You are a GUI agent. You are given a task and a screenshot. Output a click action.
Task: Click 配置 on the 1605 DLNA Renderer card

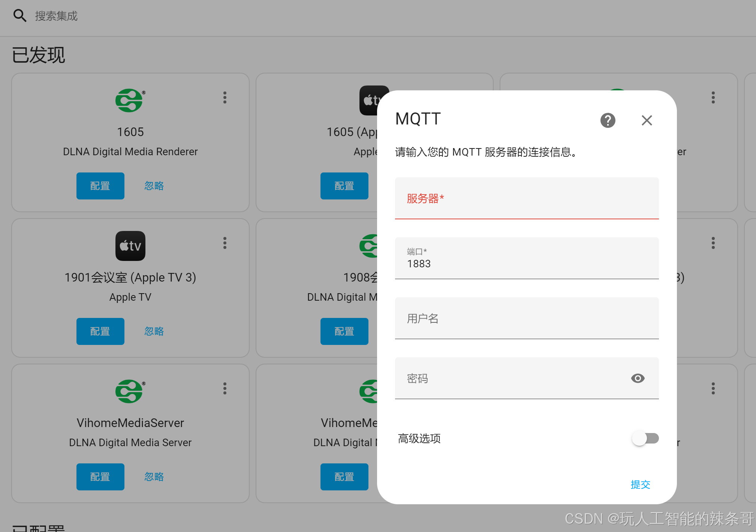tap(100, 186)
